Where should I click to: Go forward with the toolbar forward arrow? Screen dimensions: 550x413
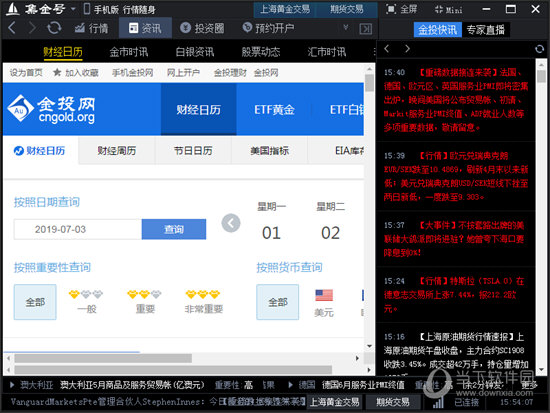(x=32, y=28)
